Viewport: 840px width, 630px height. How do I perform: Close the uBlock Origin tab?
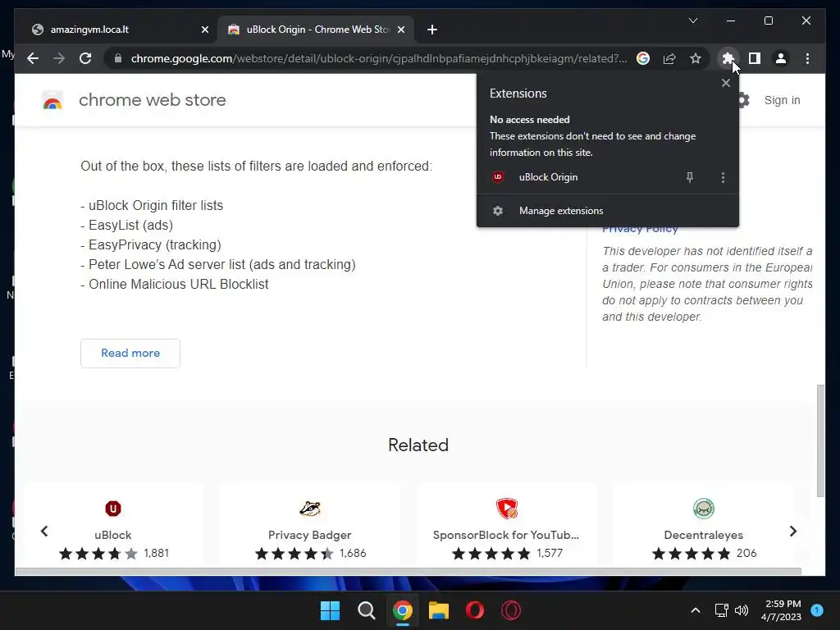pos(400,30)
